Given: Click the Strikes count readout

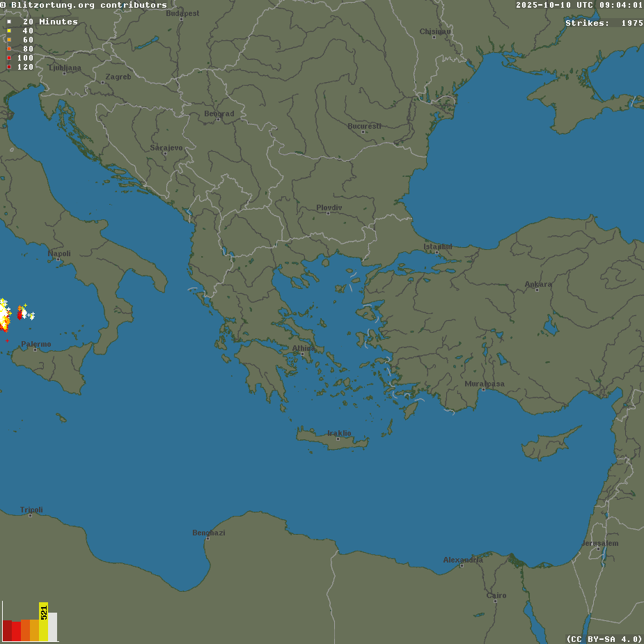Looking at the screenshot, I should 604,23.
